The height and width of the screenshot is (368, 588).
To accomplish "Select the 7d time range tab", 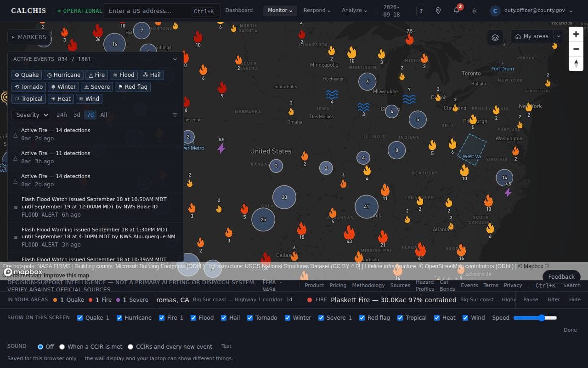I will click(x=90, y=115).
